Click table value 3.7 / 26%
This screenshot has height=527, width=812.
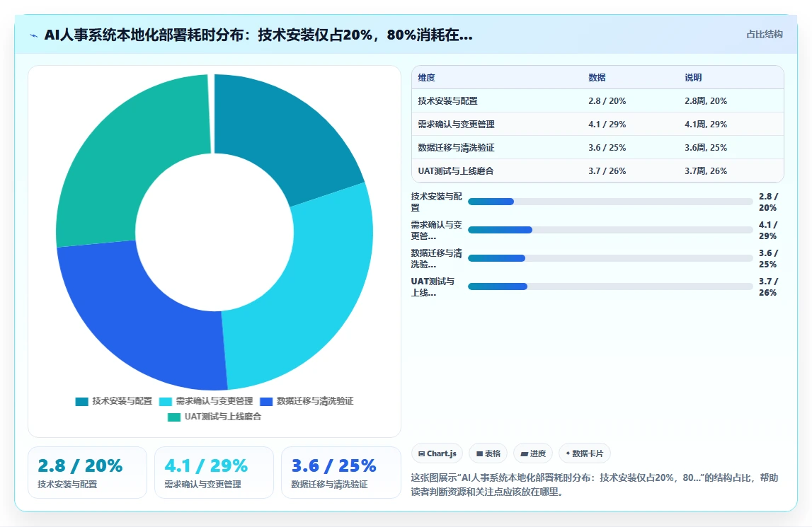coord(607,171)
